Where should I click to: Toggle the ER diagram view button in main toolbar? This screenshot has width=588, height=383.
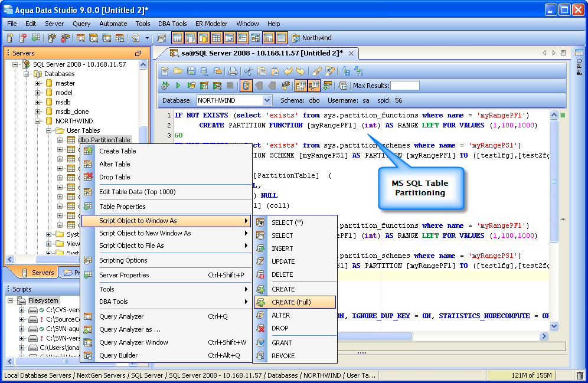coord(255,38)
